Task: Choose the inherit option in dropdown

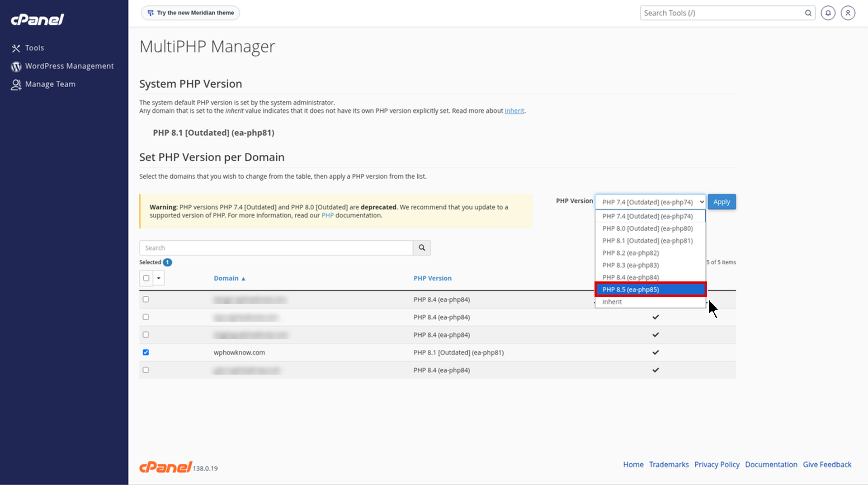Action: 650,302
